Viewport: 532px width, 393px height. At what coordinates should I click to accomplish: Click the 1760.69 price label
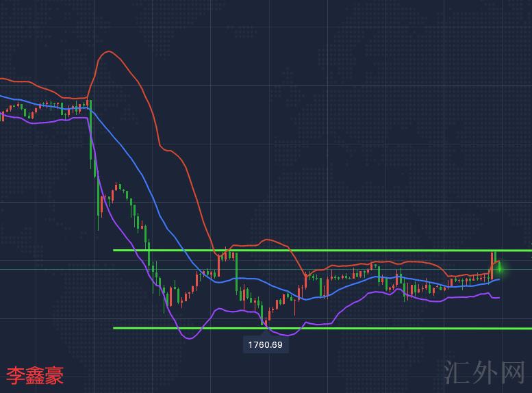[x=266, y=345]
